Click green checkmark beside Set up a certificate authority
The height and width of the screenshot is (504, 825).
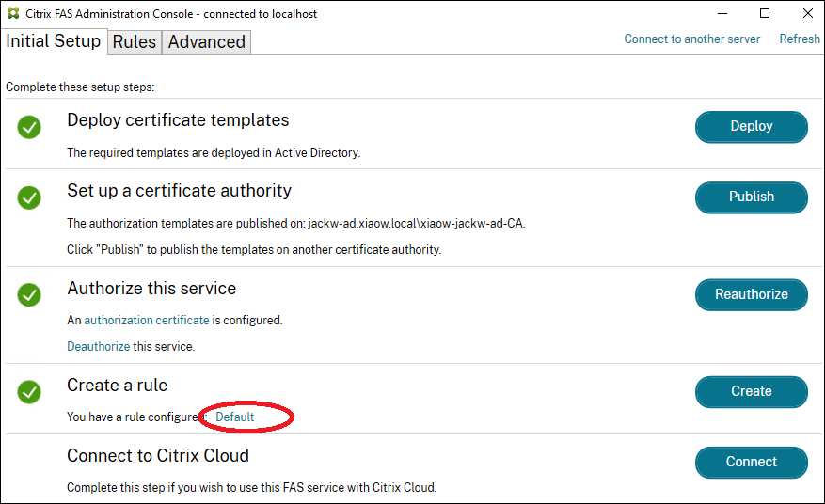click(x=29, y=197)
